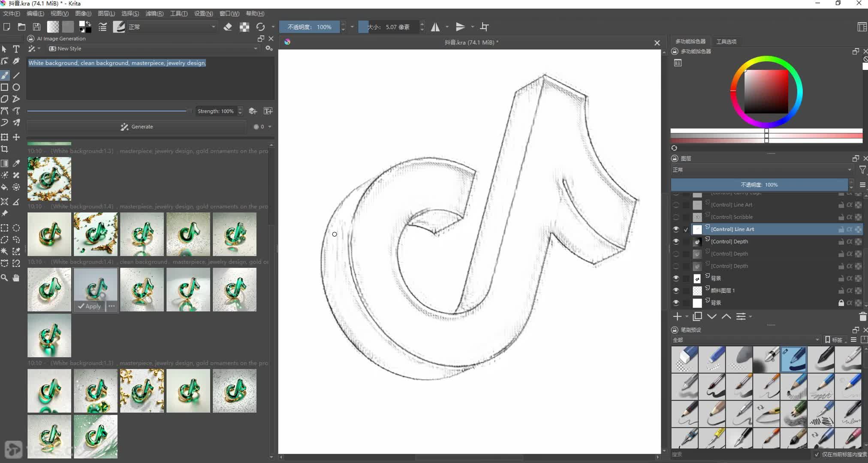868x463 pixels.
Task: Select the Text tool in toolbox
Action: pos(16,49)
